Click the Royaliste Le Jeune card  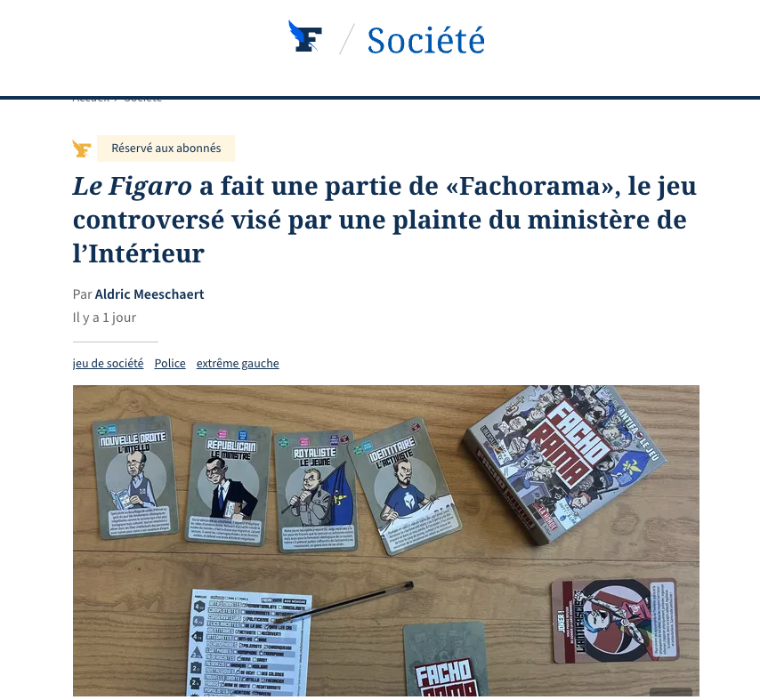point(316,492)
